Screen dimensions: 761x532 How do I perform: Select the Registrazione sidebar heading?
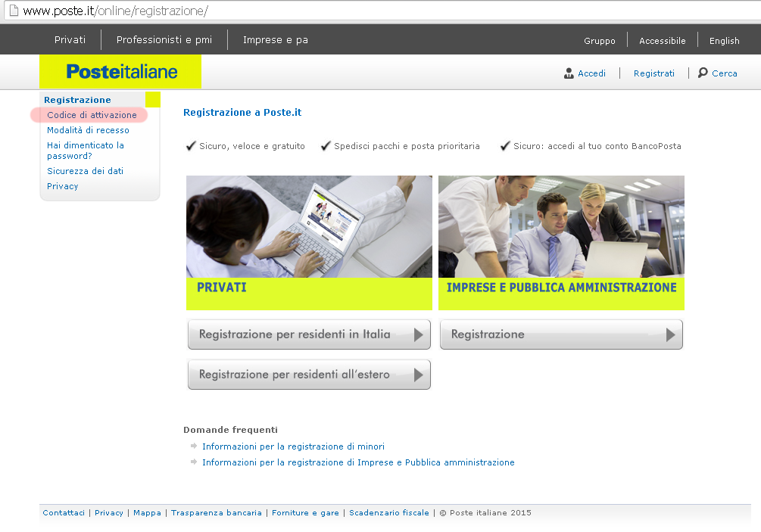pyautogui.click(x=78, y=100)
